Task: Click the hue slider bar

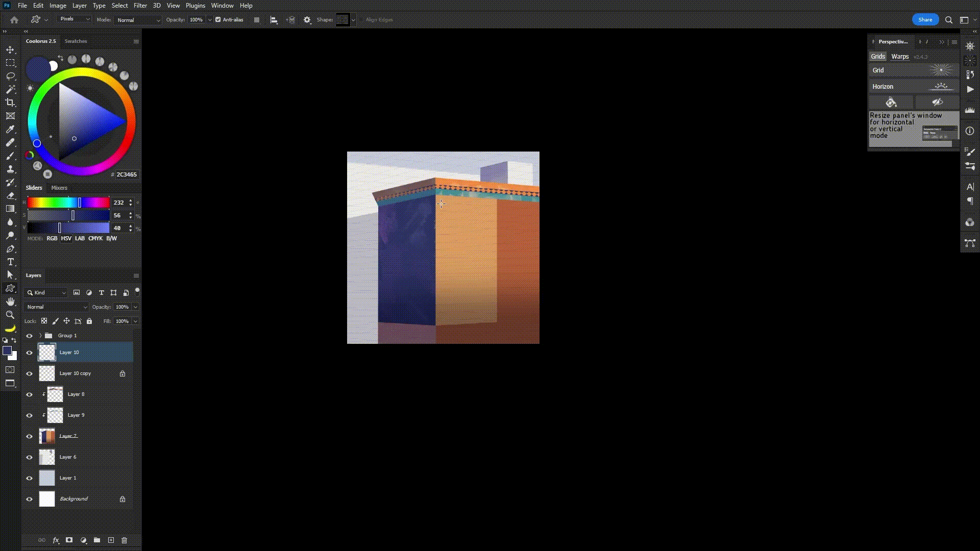Action: coord(68,203)
